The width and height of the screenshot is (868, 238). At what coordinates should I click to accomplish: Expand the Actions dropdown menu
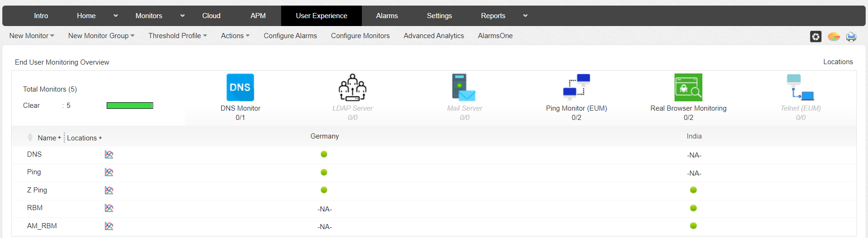click(235, 36)
